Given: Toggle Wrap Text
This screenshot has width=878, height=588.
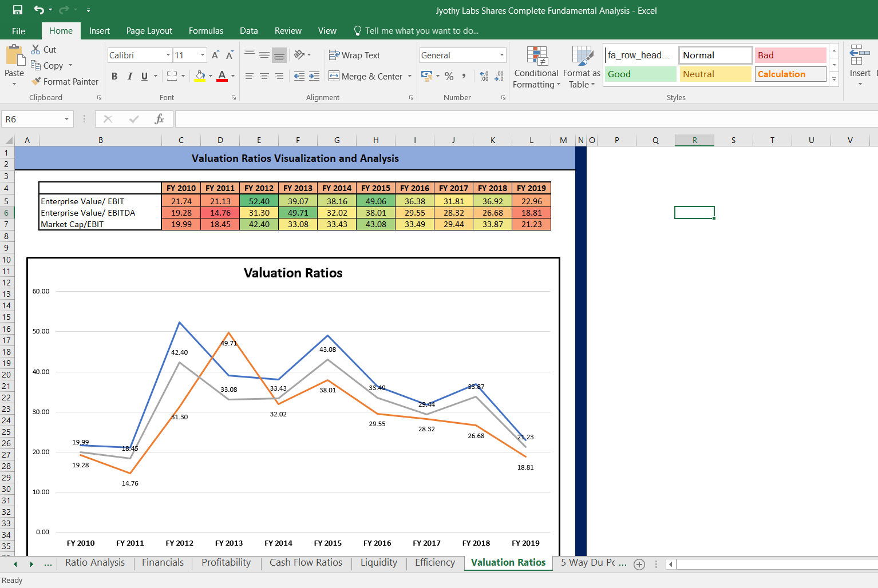Looking at the screenshot, I should pyautogui.click(x=354, y=55).
